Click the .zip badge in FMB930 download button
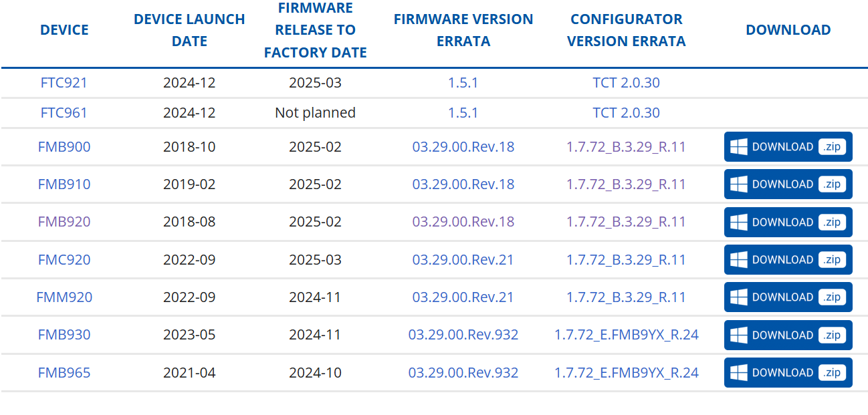This screenshot has width=868, height=415. [x=833, y=335]
